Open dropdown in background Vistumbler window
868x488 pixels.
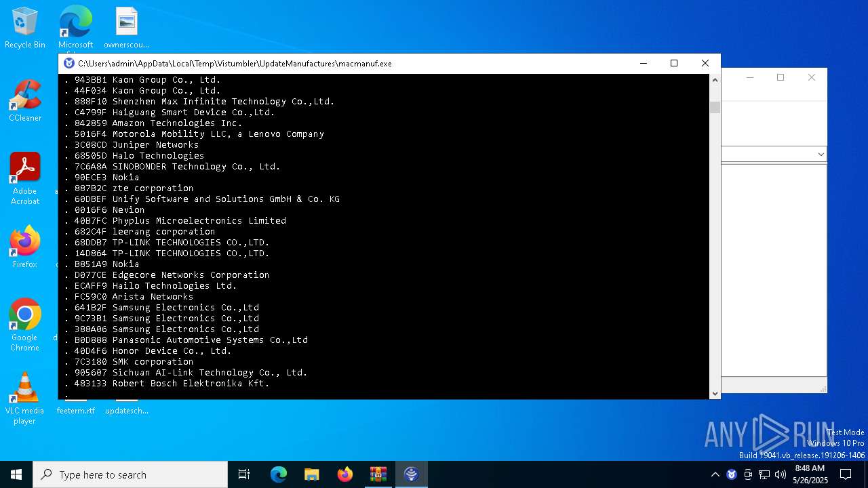tap(821, 155)
